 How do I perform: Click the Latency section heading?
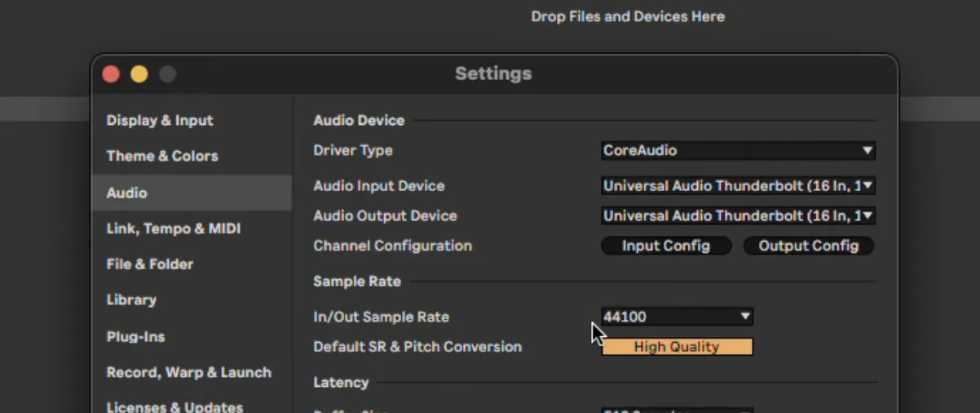pyautogui.click(x=341, y=382)
